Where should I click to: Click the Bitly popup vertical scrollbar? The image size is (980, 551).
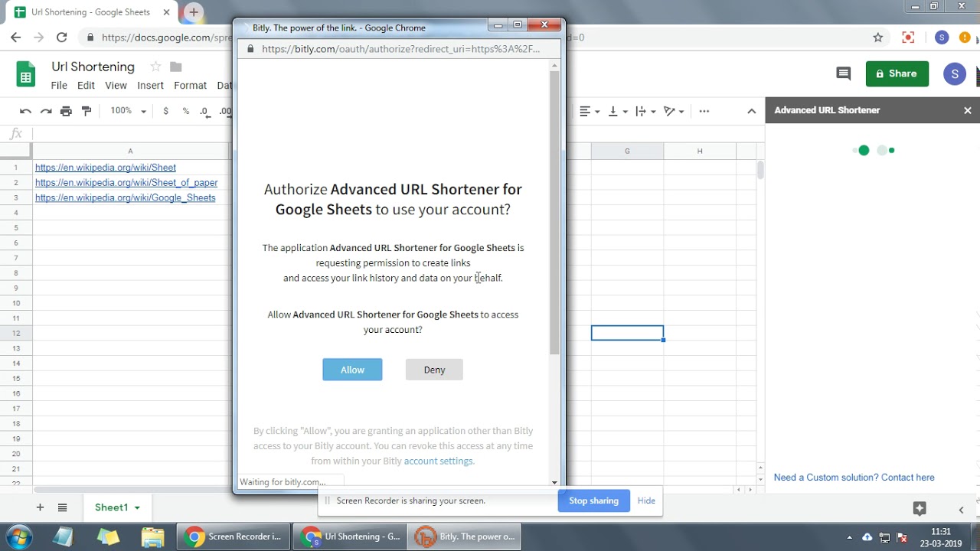point(554,214)
